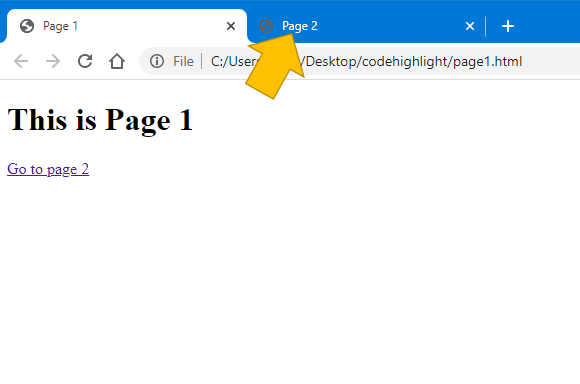Click the Page 1 tab globe favicon
Image resolution: width=580 pixels, height=384 pixels.
pyautogui.click(x=27, y=26)
